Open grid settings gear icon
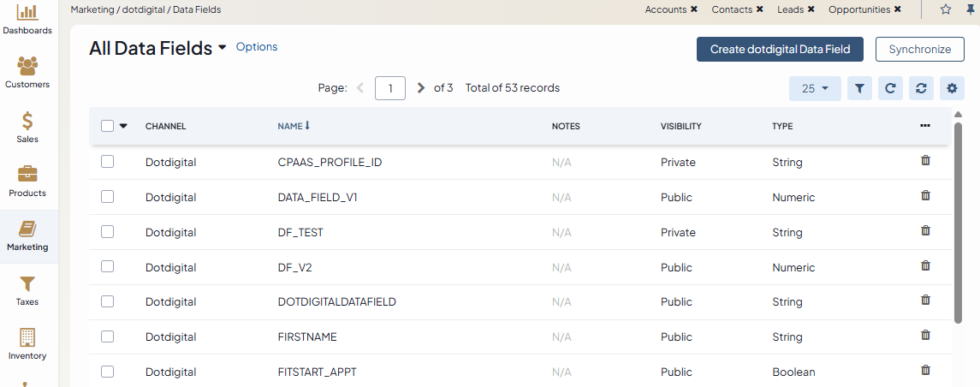 coord(952,88)
